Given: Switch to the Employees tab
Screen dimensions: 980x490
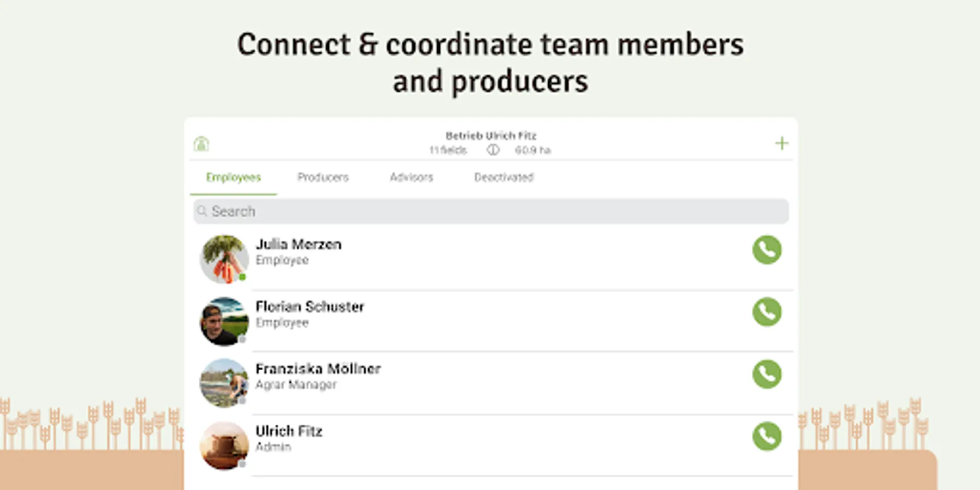Looking at the screenshot, I should (x=233, y=177).
